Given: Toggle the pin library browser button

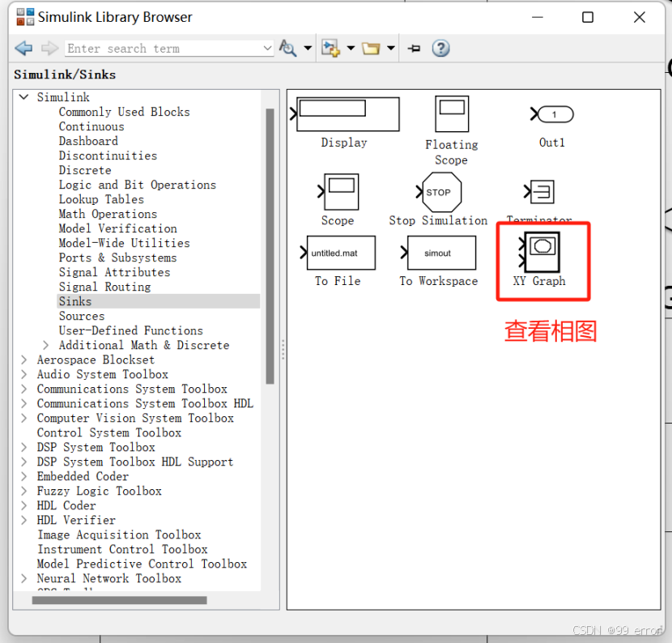Looking at the screenshot, I should click(x=413, y=48).
